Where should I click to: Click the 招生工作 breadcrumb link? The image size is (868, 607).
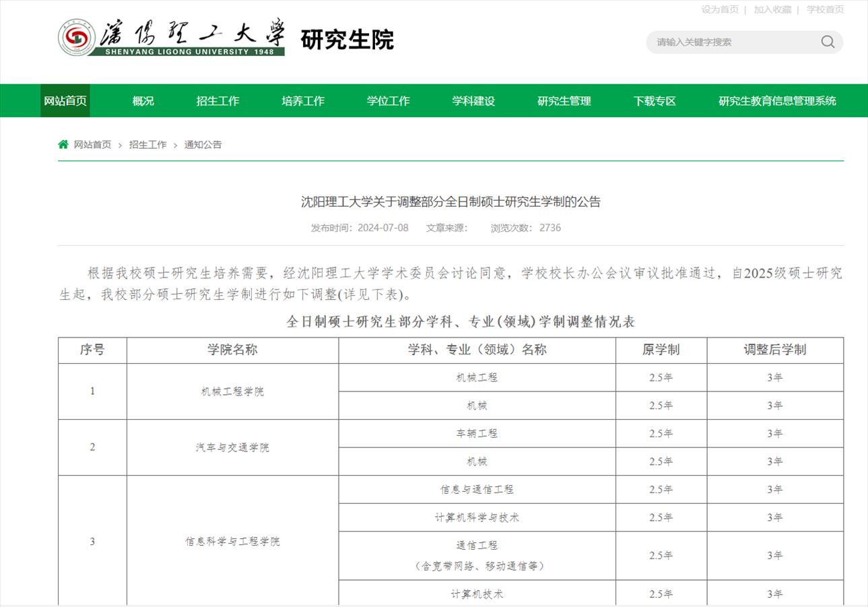tap(147, 144)
